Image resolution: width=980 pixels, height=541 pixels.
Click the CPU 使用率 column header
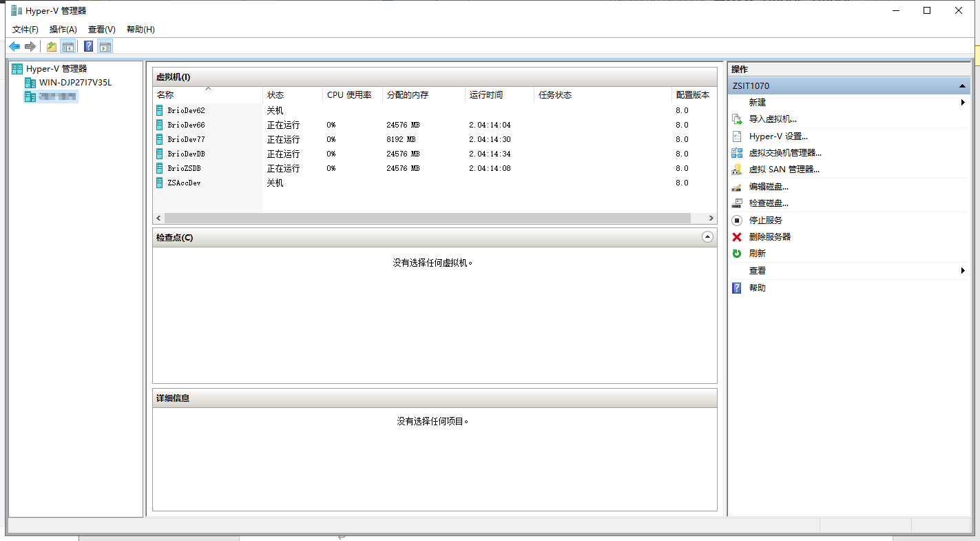pos(352,95)
